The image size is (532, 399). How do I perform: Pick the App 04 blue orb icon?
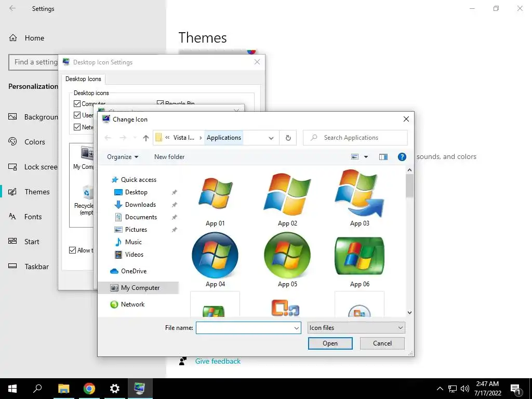click(215, 255)
